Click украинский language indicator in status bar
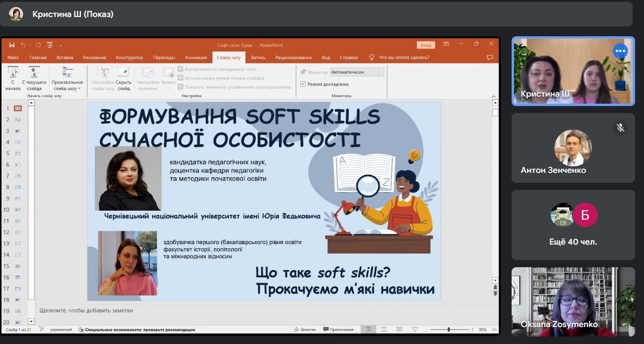The image size is (644, 344). (61, 330)
